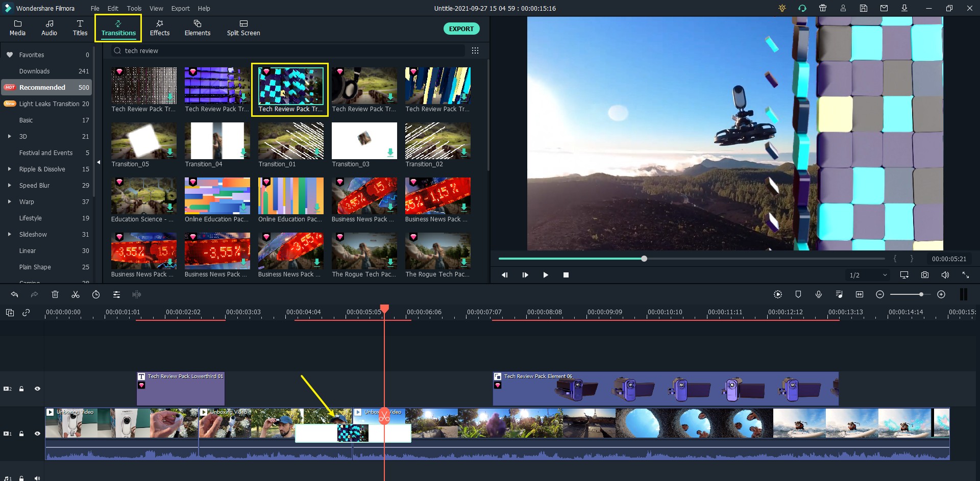This screenshot has width=980, height=481.
Task: Hide video track 2 with eye icon
Action: [37, 389]
